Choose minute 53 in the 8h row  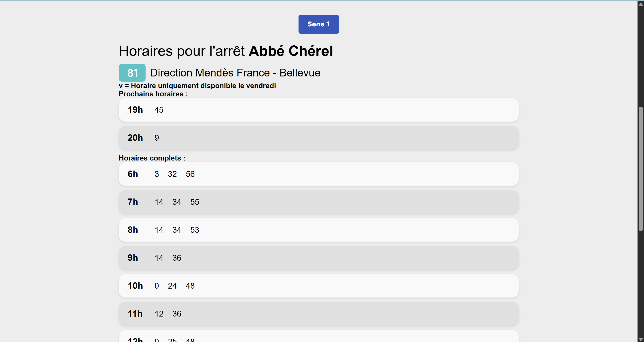click(195, 230)
